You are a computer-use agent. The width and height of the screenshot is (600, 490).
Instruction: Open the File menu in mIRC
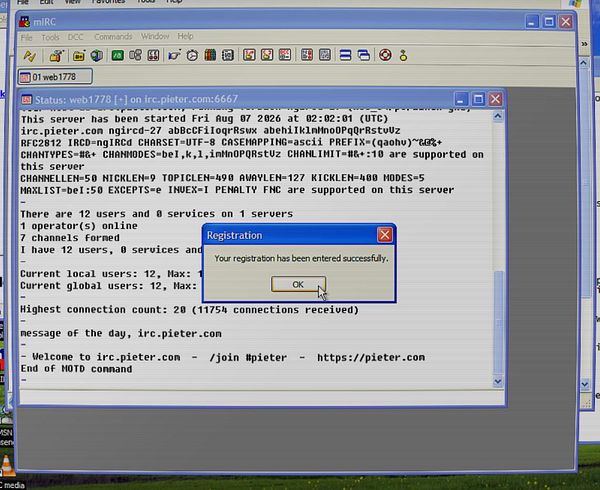tap(26, 37)
